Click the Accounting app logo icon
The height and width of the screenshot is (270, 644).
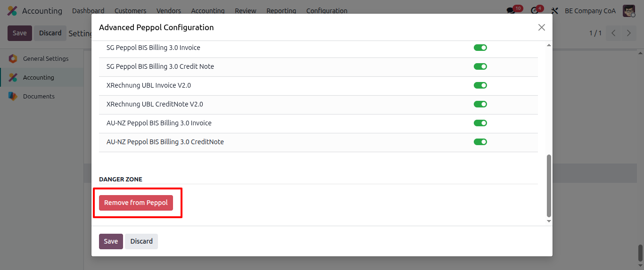pos(12,11)
